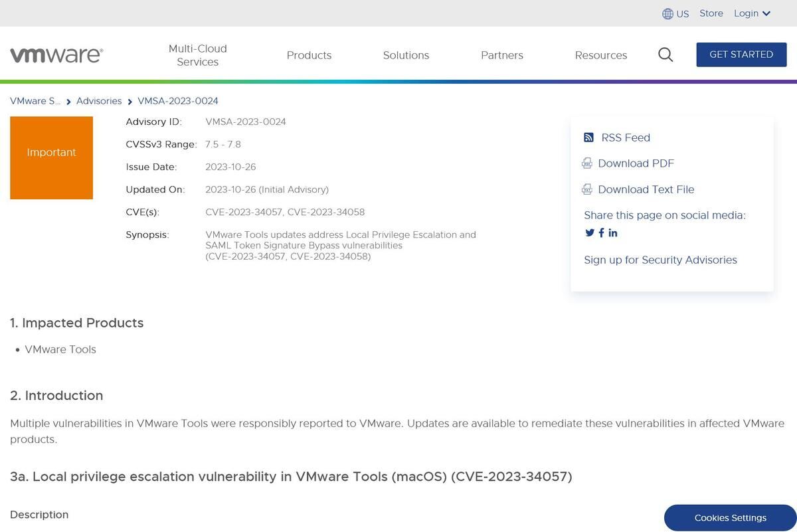797x532 pixels.
Task: Click Share this page on social media text
Action: coord(665,215)
